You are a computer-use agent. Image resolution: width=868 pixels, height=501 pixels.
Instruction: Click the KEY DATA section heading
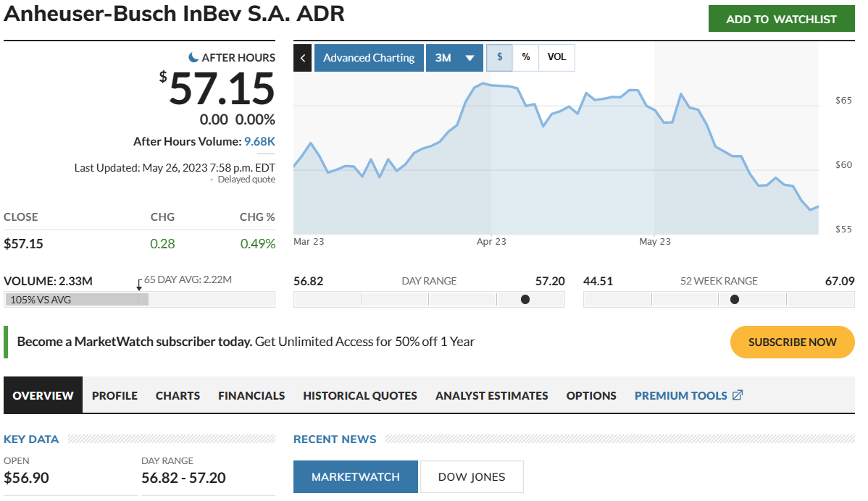click(31, 439)
